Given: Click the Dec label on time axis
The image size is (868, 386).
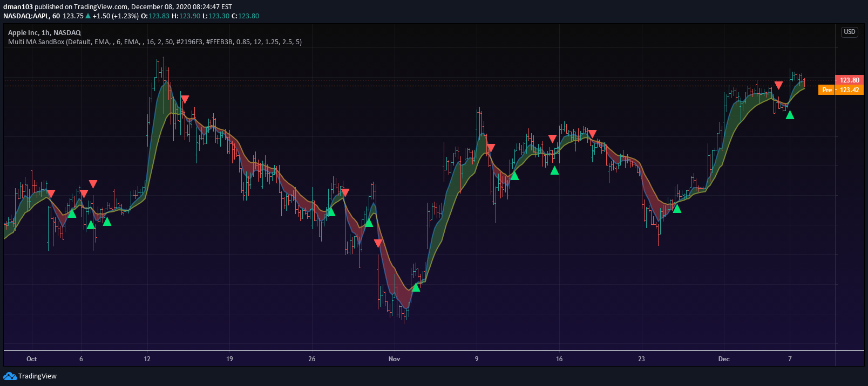Looking at the screenshot, I should (724, 359).
